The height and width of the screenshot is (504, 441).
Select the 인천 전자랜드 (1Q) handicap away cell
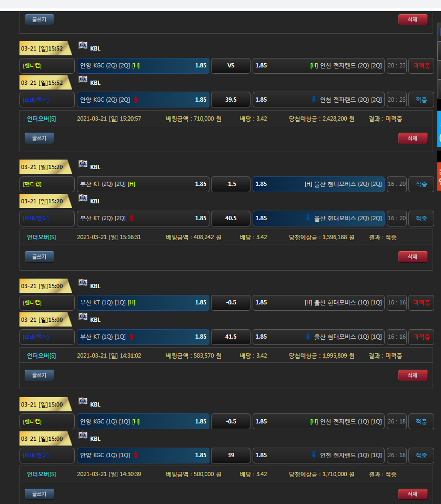point(318,421)
